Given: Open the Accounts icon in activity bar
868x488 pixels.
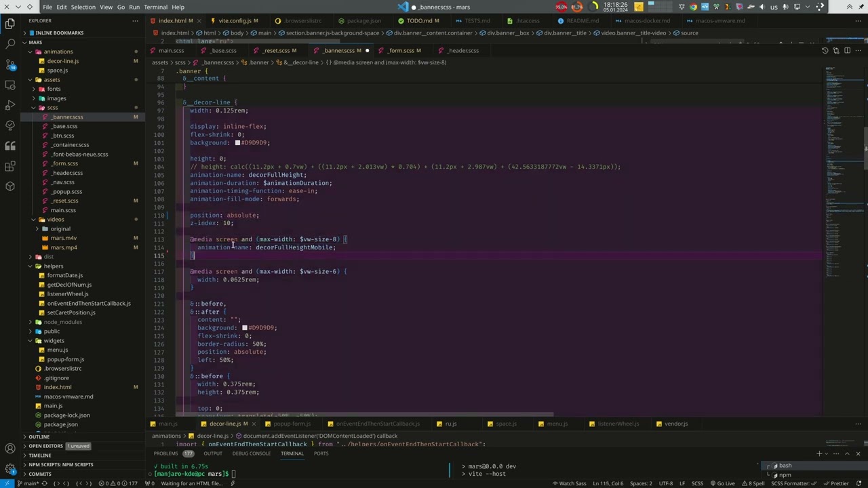Looking at the screenshot, I should (x=10, y=448).
